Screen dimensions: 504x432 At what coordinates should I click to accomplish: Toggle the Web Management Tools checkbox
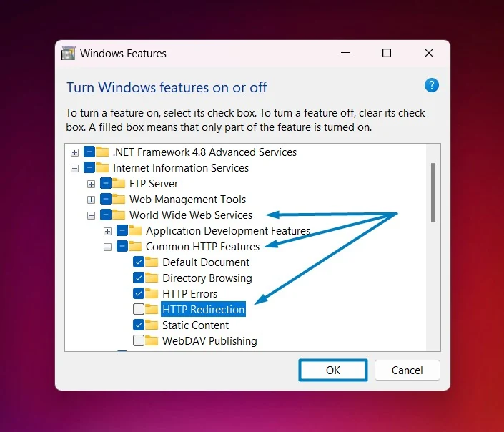coord(105,199)
